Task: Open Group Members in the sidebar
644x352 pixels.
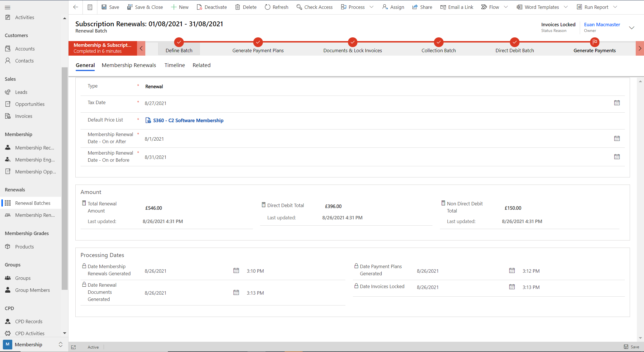Action: click(31, 290)
